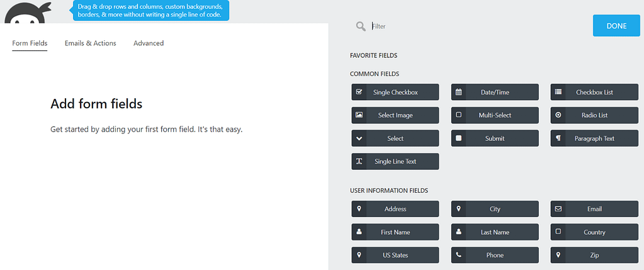This screenshot has width=644, height=270.
Task: Click the Phone handset icon
Action: [459, 255]
